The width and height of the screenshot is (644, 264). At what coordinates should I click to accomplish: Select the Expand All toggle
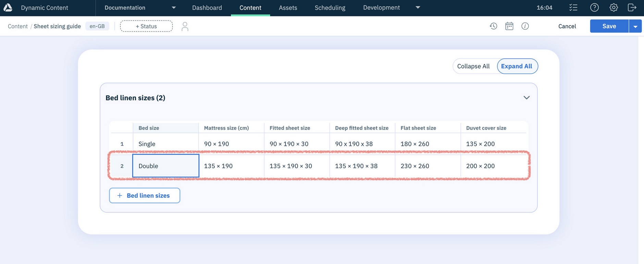(517, 66)
